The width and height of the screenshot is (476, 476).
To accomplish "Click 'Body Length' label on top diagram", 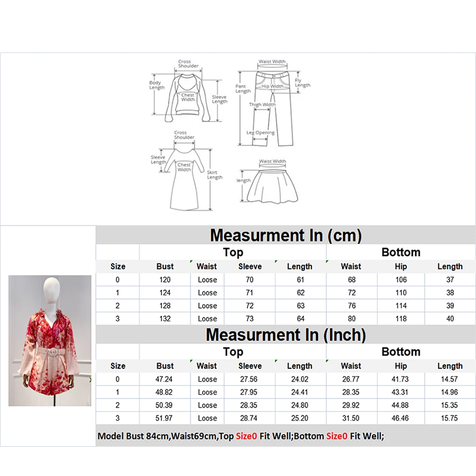I will (157, 85).
